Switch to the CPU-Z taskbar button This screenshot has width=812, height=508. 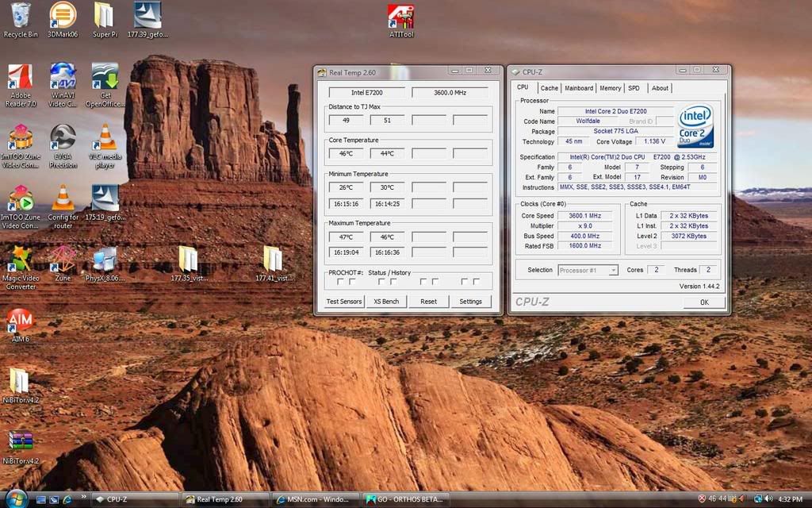coord(136,500)
